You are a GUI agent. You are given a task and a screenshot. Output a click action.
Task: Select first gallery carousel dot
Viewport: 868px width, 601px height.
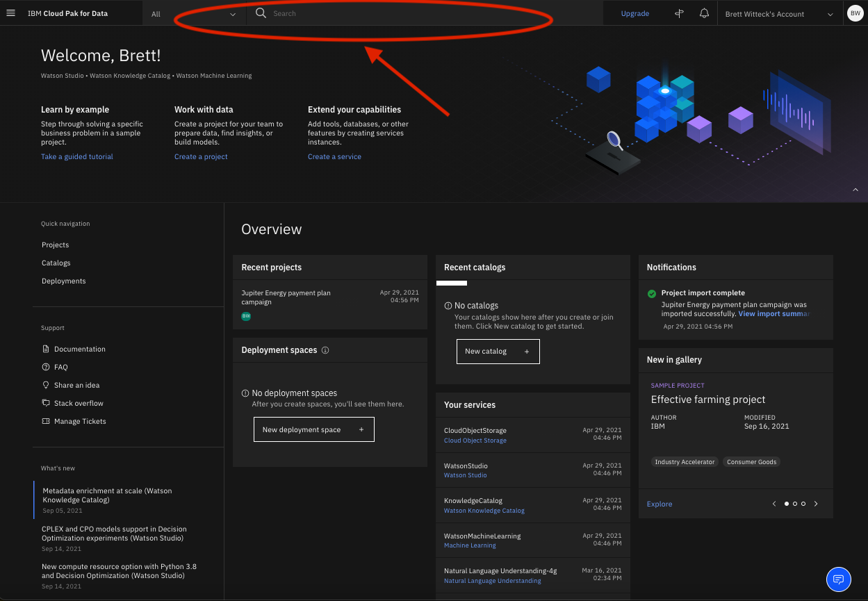[x=787, y=504]
